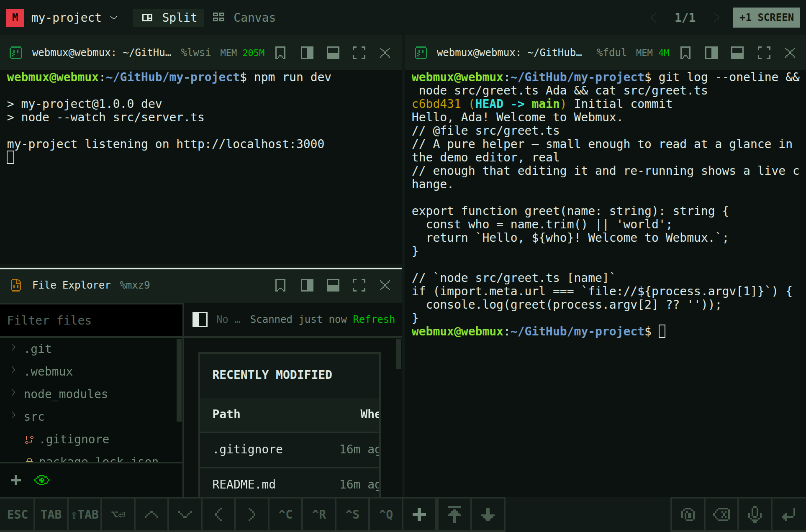Bookmark the git log terminal pane
This screenshot has width=806, height=532.
point(685,53)
